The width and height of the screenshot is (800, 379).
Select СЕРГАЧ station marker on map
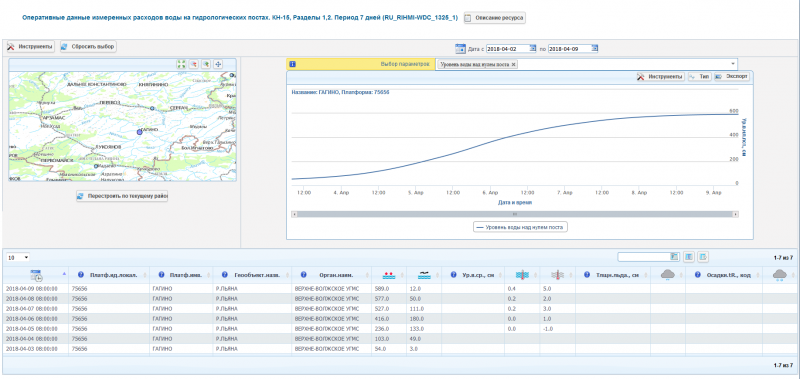(152, 108)
